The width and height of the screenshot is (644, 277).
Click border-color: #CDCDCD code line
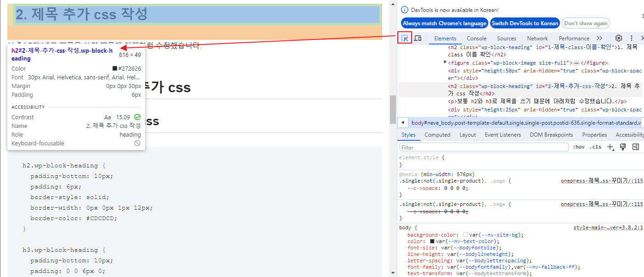point(74,218)
